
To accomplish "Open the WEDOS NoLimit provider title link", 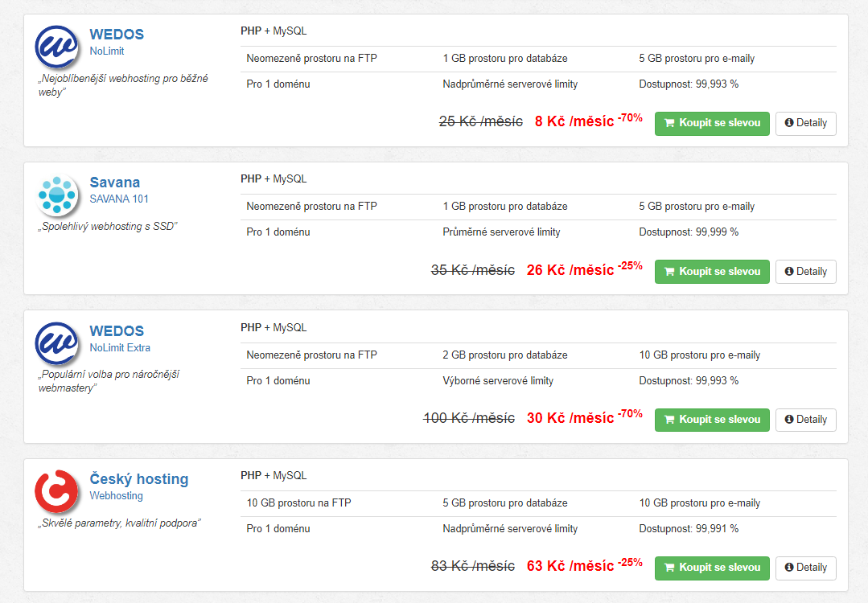I will tap(117, 35).
